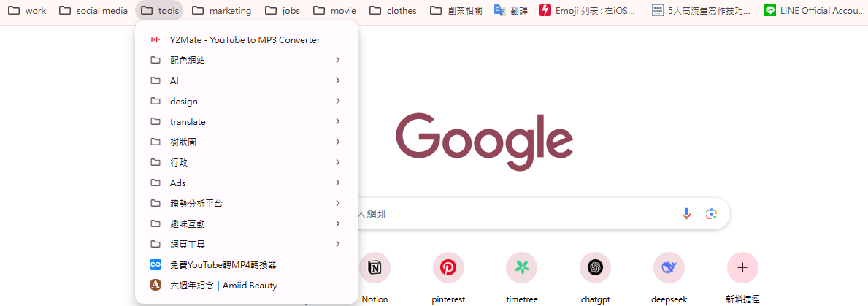Expand the 網頁工具 submenu arrow
The image size is (868, 306).
click(x=338, y=244)
